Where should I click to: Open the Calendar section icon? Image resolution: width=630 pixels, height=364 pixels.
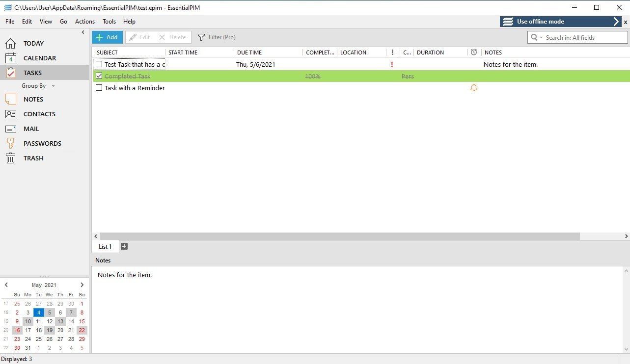tap(10, 58)
